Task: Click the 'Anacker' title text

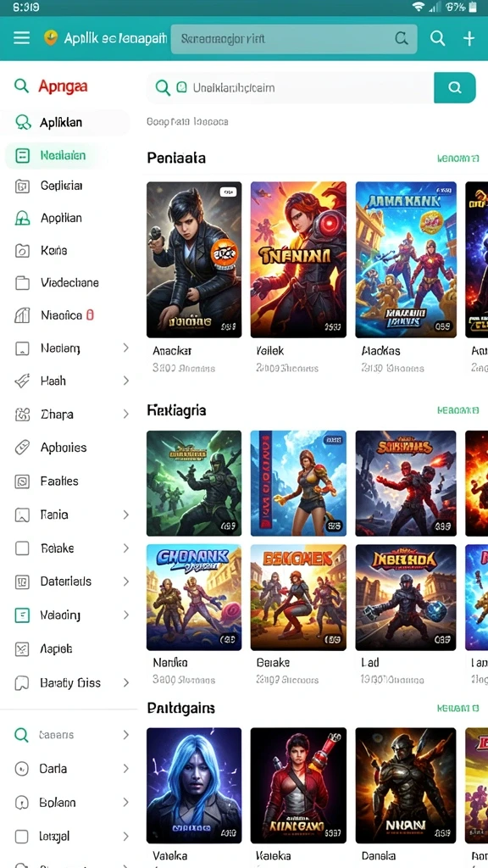Action: [x=172, y=351]
